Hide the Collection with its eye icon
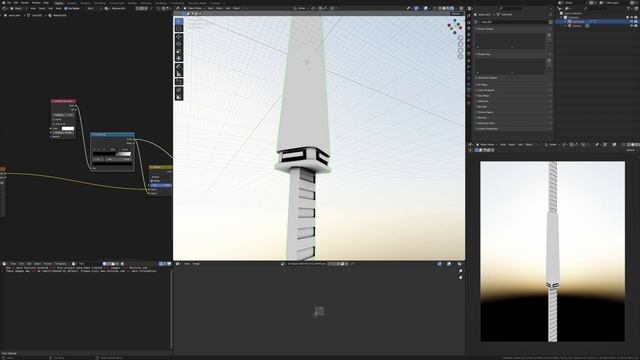 pyautogui.click(x=632, y=18)
